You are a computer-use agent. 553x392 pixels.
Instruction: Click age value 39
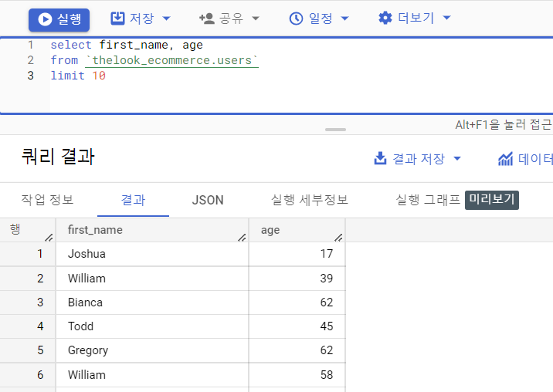pos(327,279)
